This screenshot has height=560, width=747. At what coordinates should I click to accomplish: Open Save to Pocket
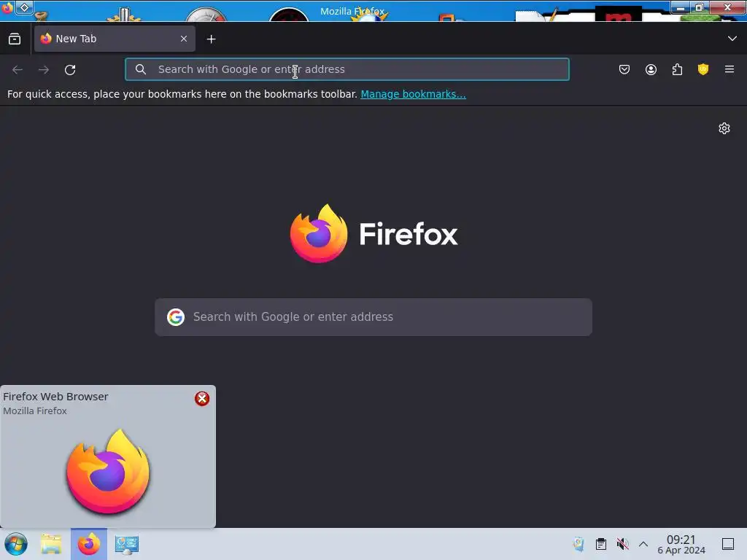click(x=624, y=69)
